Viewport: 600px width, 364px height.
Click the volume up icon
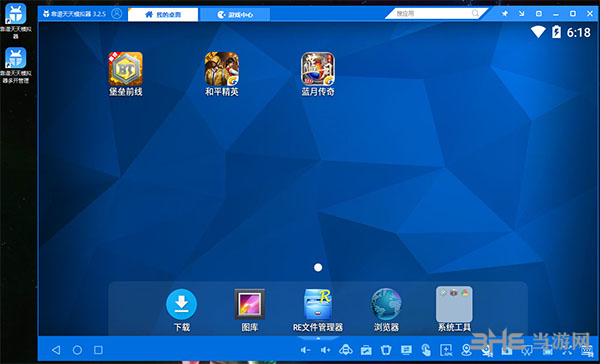(326, 350)
